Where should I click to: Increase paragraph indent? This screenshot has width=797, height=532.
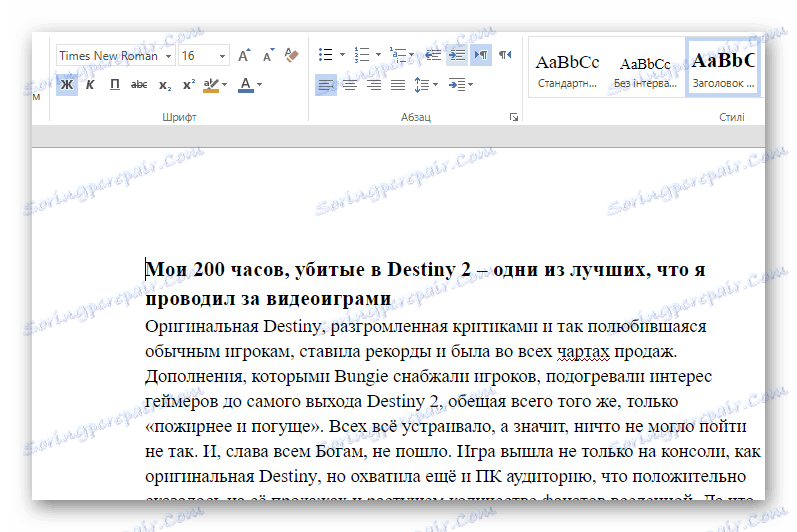457,55
